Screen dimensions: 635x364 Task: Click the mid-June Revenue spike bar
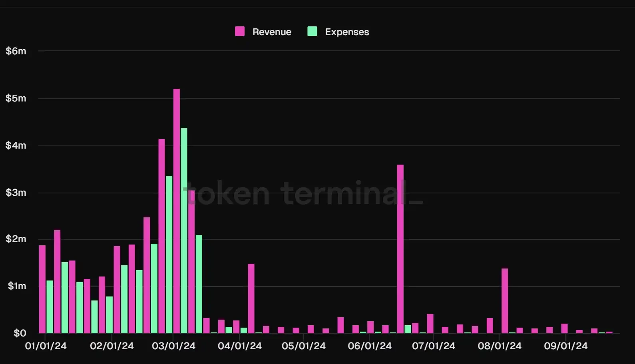pyautogui.click(x=400, y=249)
